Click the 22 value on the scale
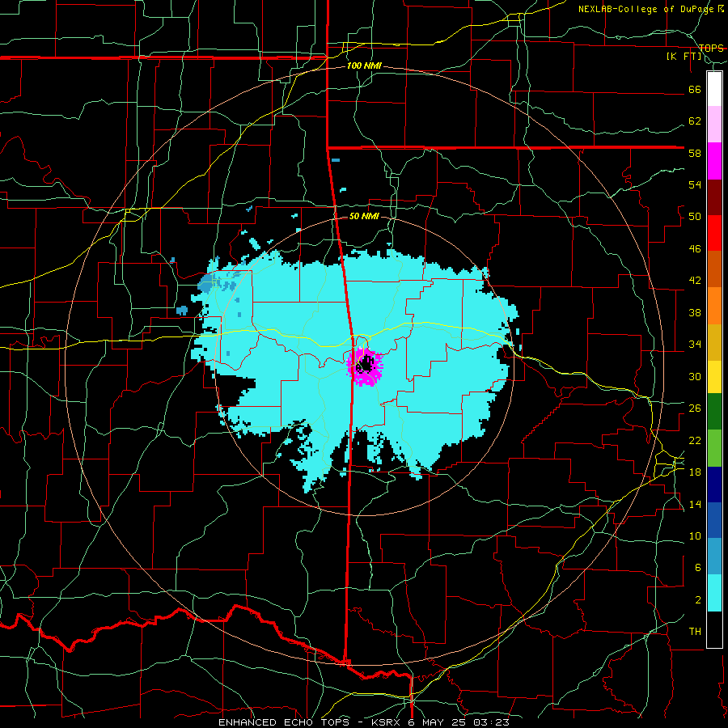The image size is (728, 728). [x=695, y=440]
